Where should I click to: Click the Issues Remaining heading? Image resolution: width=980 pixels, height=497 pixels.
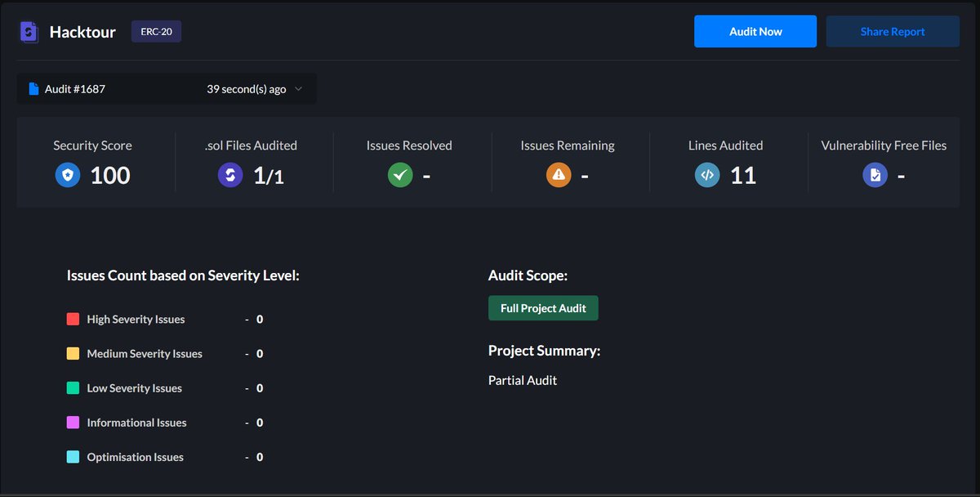[568, 146]
